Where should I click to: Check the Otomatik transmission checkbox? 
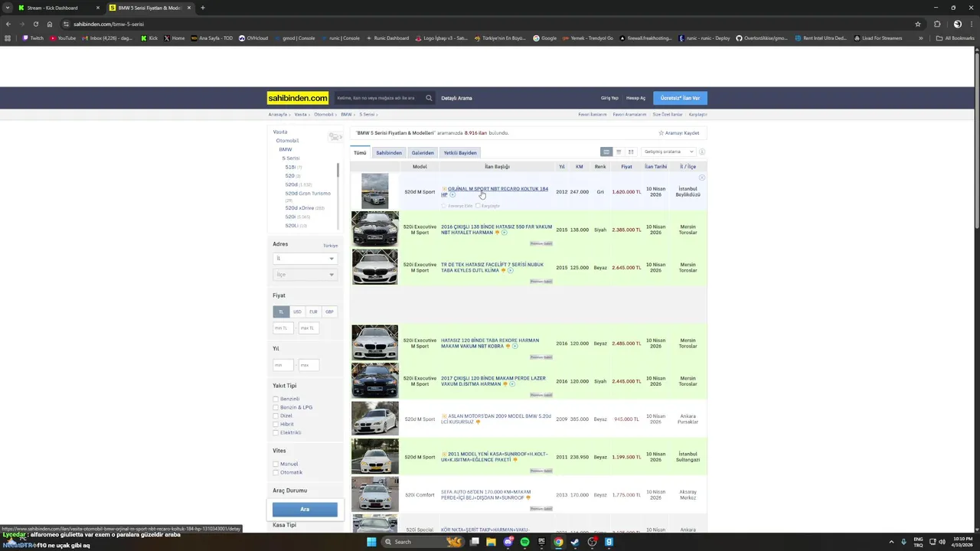[276, 472]
